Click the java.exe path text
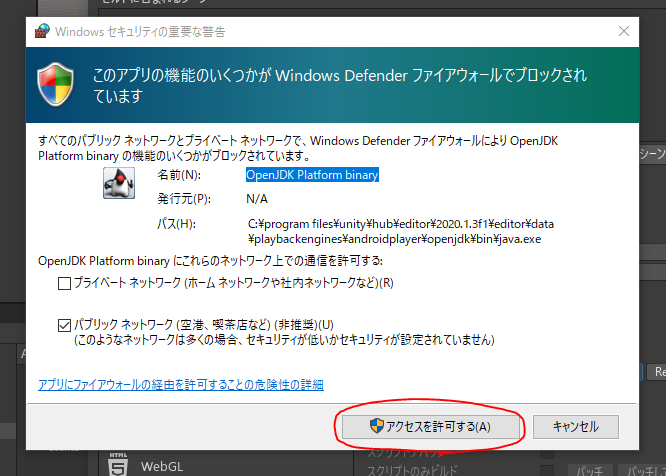This screenshot has height=476, width=666. [401, 231]
